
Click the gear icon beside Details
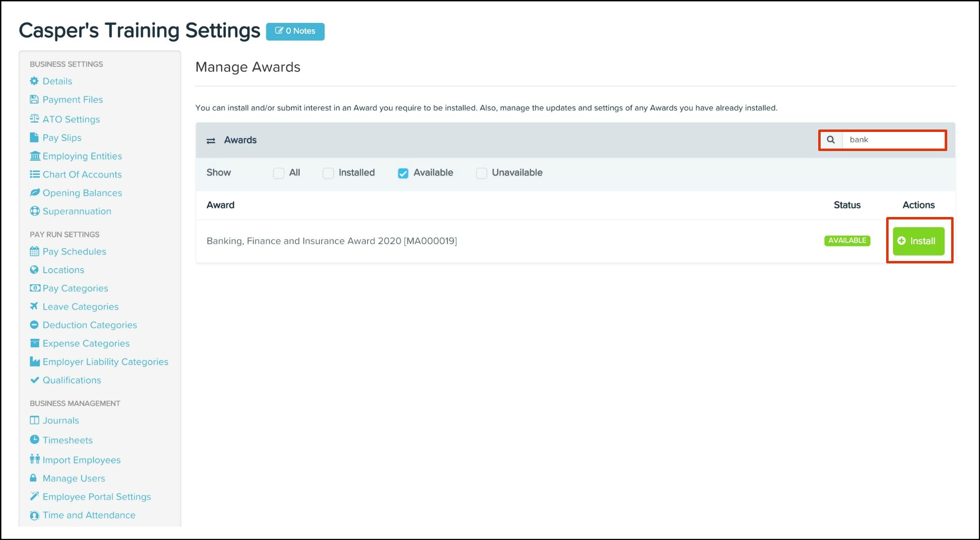point(34,81)
